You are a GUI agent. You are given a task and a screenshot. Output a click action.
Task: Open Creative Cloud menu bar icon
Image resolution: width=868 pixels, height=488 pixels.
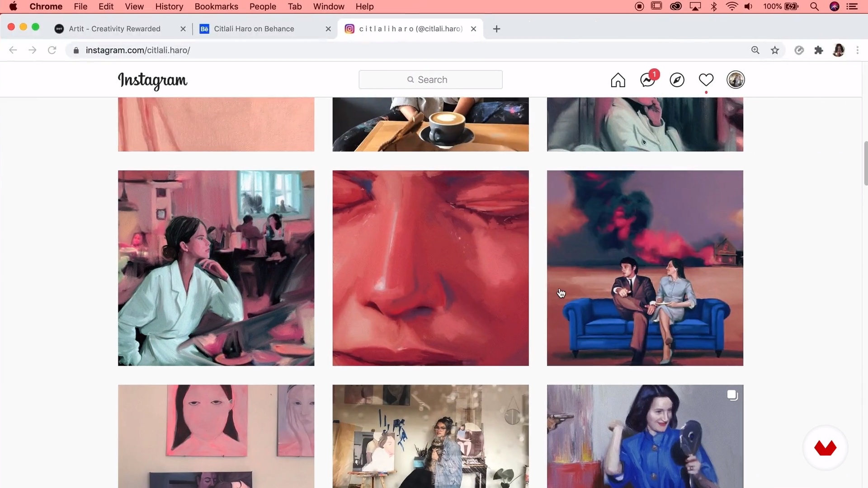(675, 6)
